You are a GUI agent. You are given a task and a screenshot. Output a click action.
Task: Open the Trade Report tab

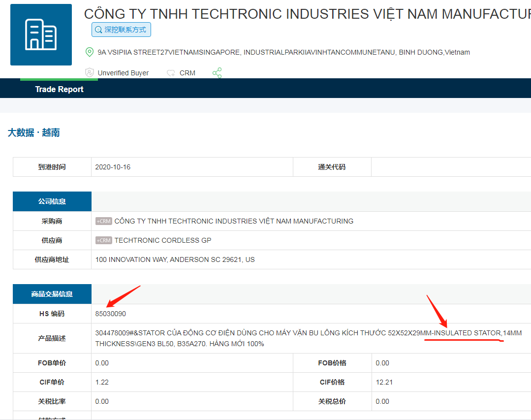click(x=59, y=89)
